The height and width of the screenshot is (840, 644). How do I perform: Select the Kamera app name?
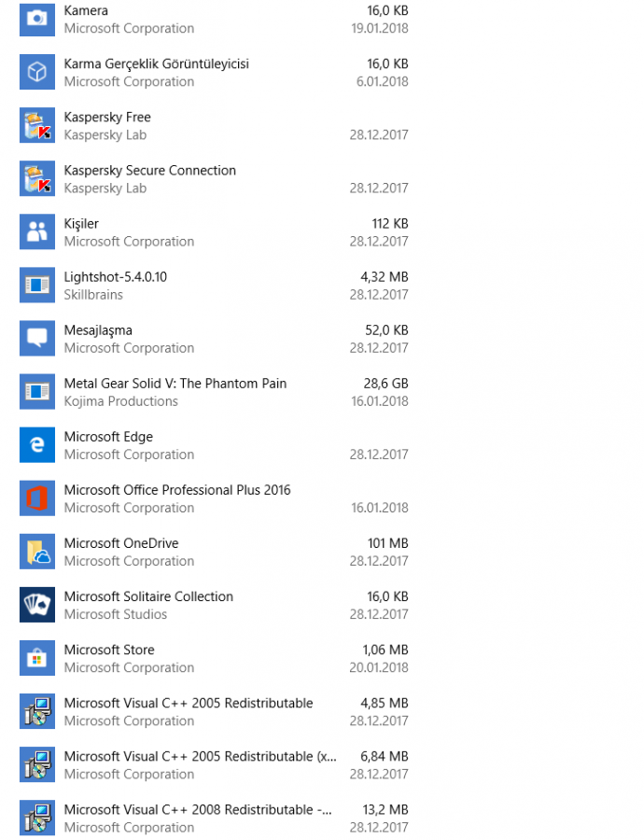86,10
